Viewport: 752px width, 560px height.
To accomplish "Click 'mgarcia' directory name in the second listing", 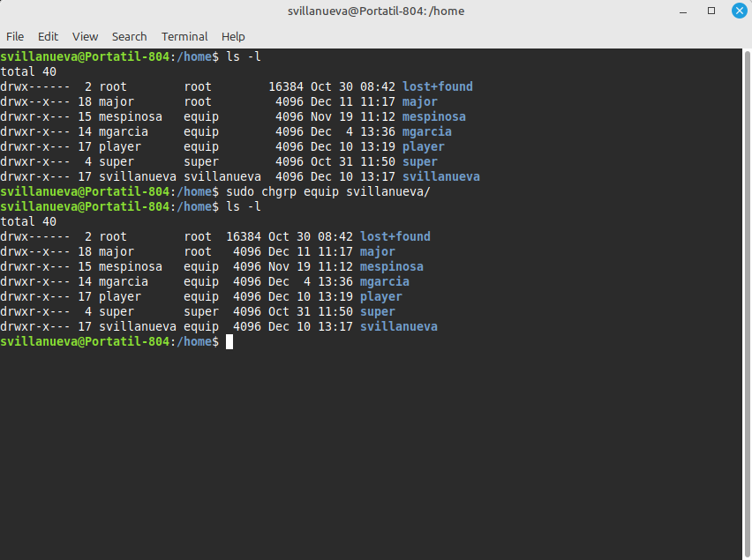I will click(x=384, y=281).
